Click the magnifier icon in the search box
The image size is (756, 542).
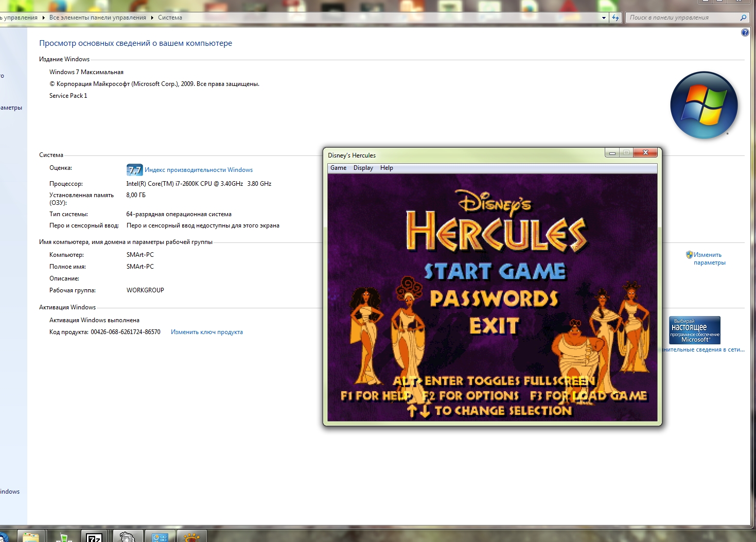[x=743, y=18]
